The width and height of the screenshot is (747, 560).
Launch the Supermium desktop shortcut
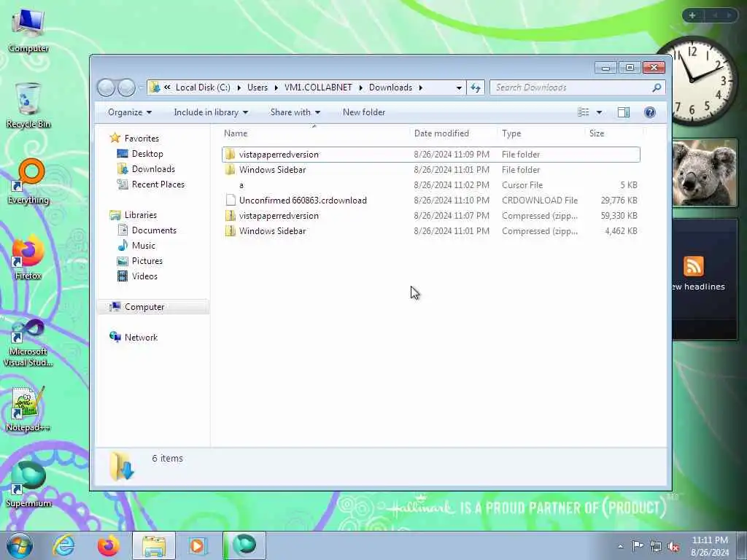(28, 485)
